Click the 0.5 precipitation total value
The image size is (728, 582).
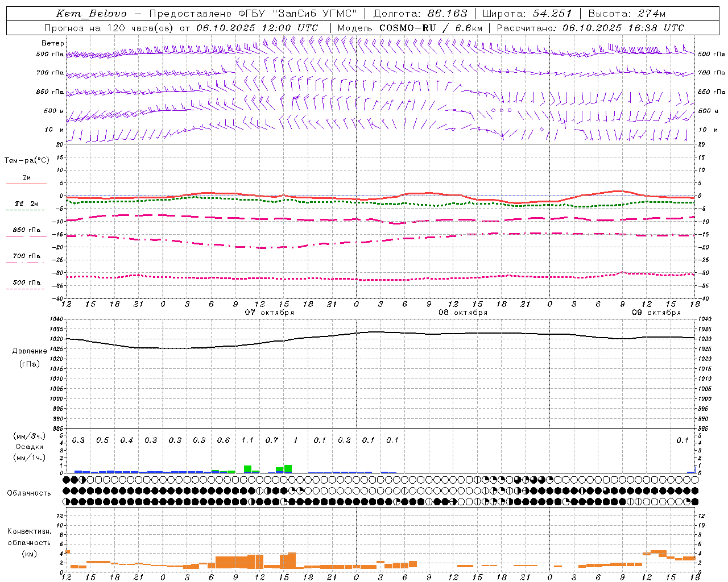102,440
